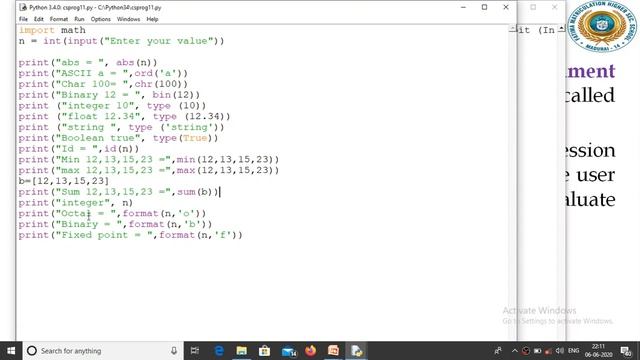Open the volume speaker tray icon
Viewport: 640px width, 360px height.
pos(560,351)
